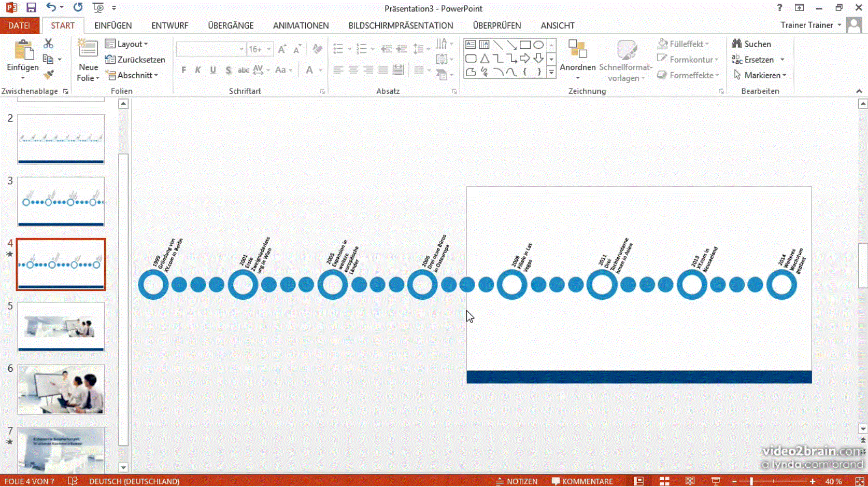Expand the shapes gallery more arrow
The width and height of the screenshot is (868, 487).
point(551,73)
